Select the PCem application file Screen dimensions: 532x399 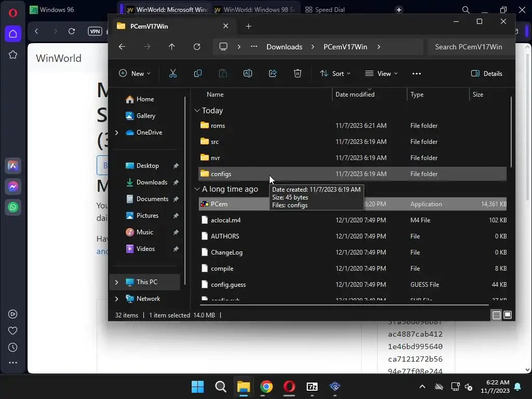tap(353, 204)
